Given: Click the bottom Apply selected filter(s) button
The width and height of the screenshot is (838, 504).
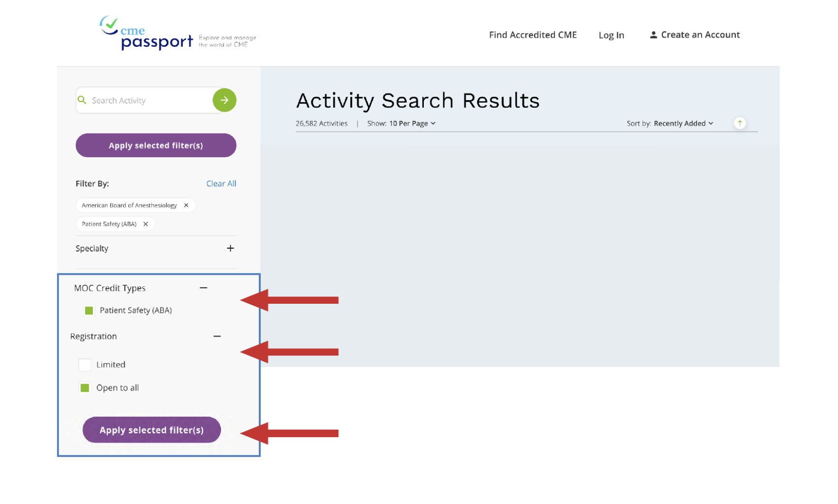Looking at the screenshot, I should (151, 430).
